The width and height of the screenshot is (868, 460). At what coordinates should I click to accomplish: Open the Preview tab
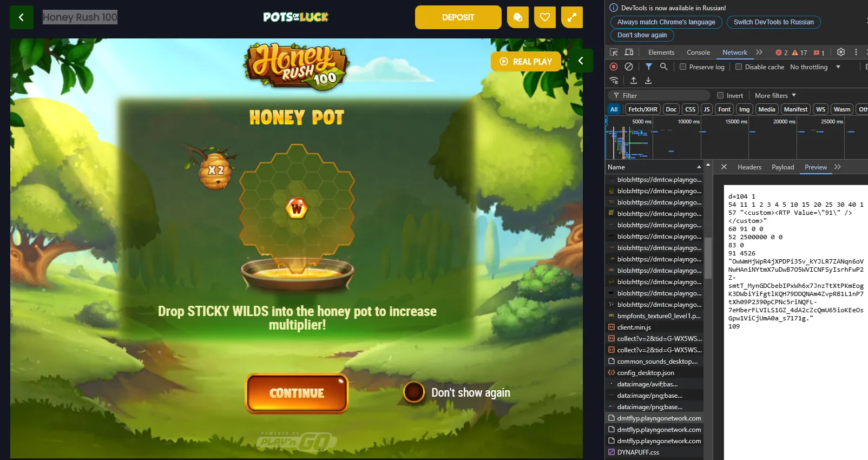pyautogui.click(x=816, y=167)
